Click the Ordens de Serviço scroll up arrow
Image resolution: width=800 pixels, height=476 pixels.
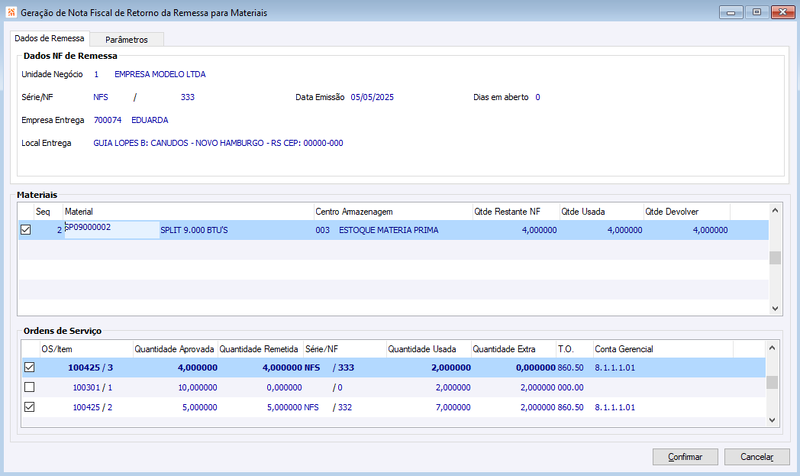point(772,348)
